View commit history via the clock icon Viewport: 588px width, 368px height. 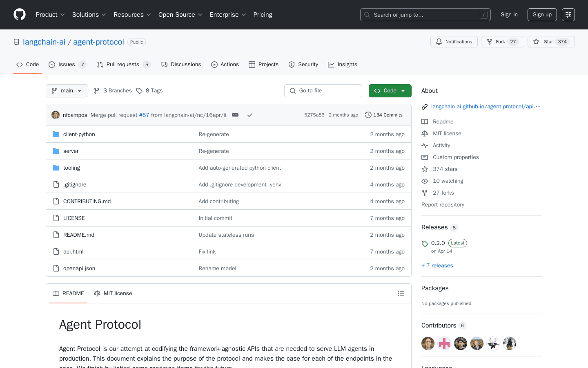[x=368, y=115]
